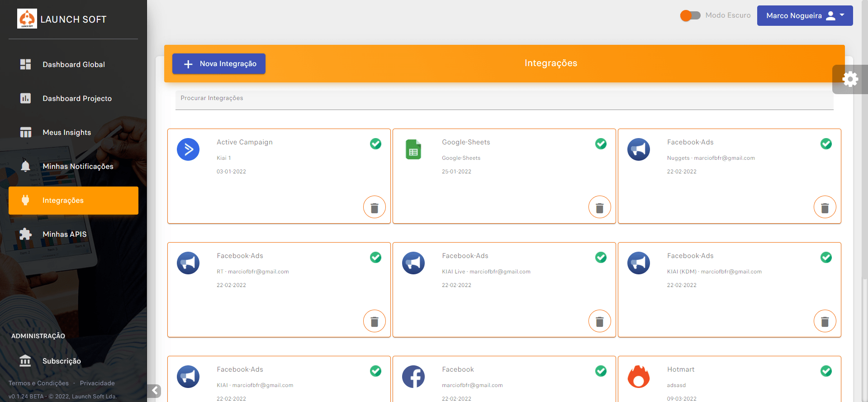Viewport: 868px width, 402px height.
Task: Open Dashboard Global from sidebar
Action: pos(73,64)
